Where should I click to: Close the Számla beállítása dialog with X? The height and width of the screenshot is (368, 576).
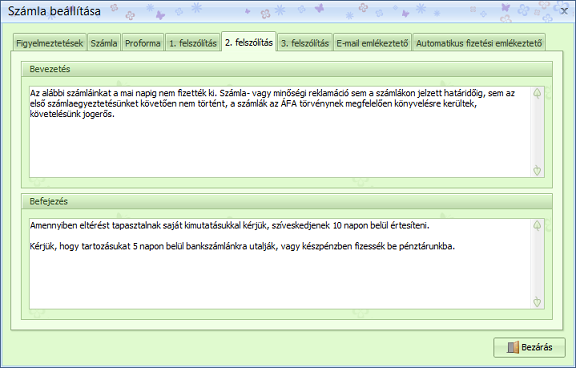pos(564,11)
